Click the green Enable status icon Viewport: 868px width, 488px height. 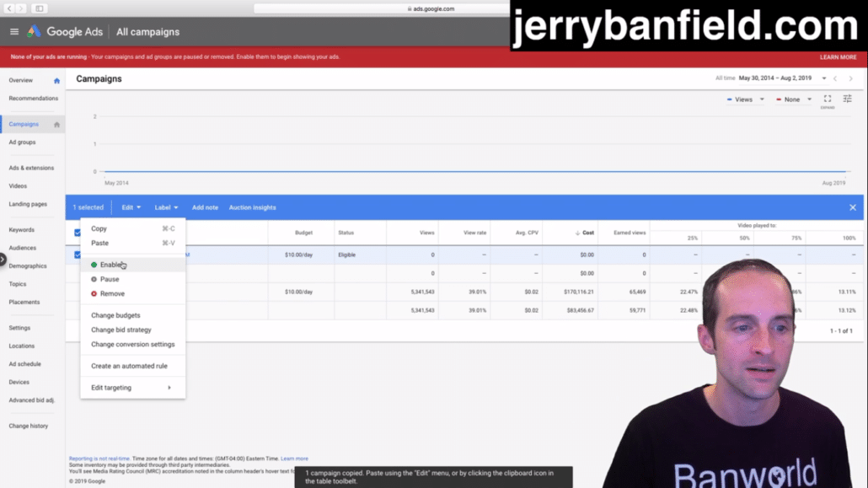coord(94,265)
